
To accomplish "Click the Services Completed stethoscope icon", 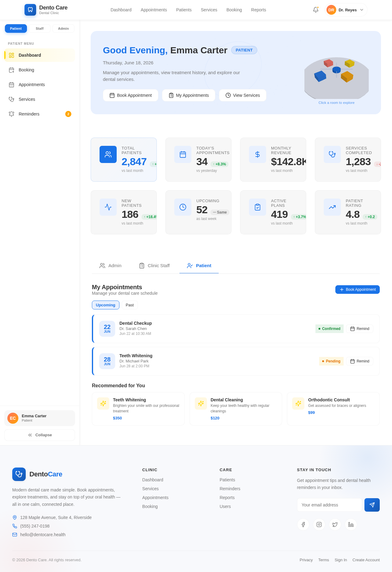I will [x=332, y=154].
